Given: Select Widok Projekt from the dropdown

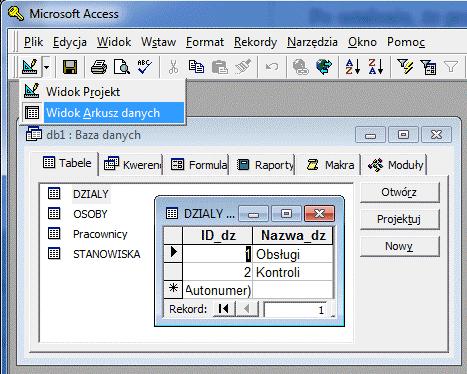Looking at the screenshot, I should [102, 91].
